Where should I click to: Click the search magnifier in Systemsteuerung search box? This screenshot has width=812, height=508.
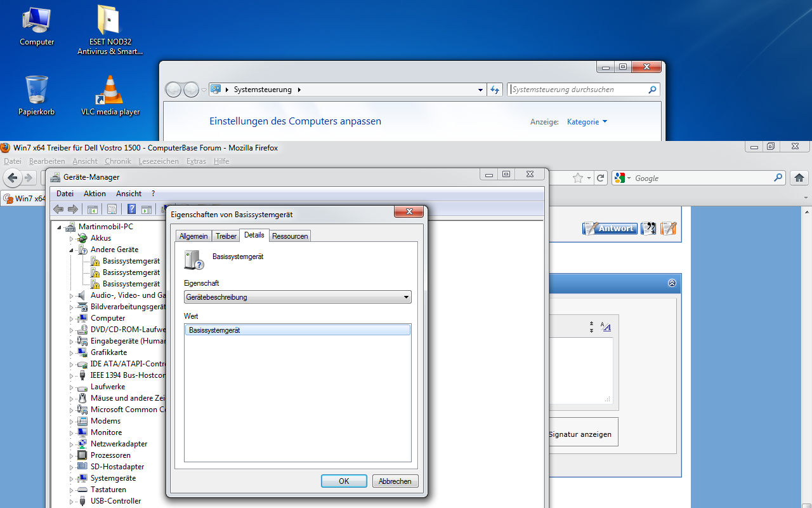tap(652, 90)
